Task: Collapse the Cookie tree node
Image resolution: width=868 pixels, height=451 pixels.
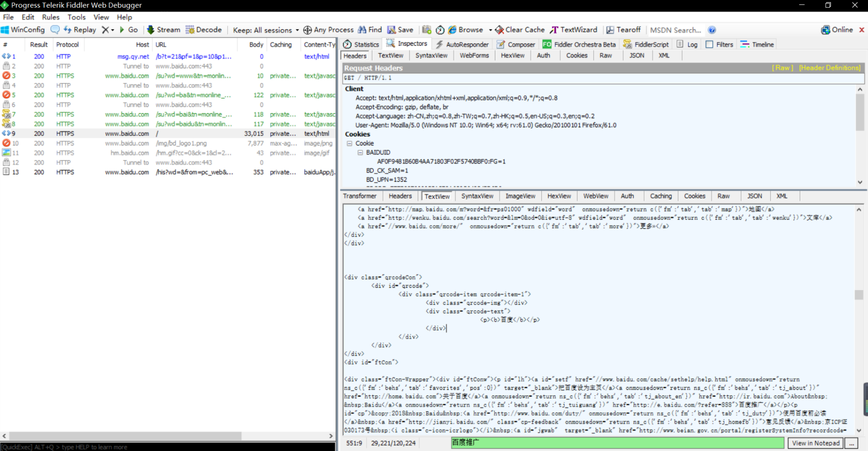Action: coord(349,144)
